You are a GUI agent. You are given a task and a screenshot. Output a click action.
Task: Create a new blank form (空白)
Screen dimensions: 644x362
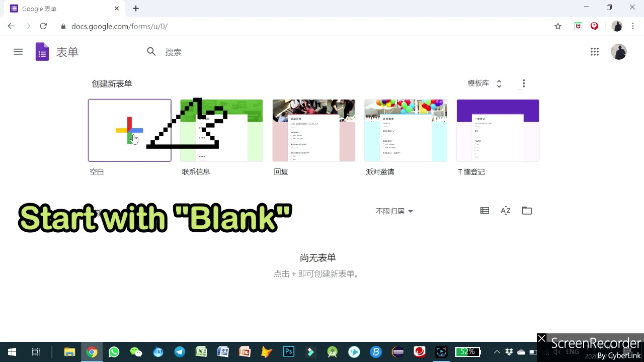(x=129, y=130)
